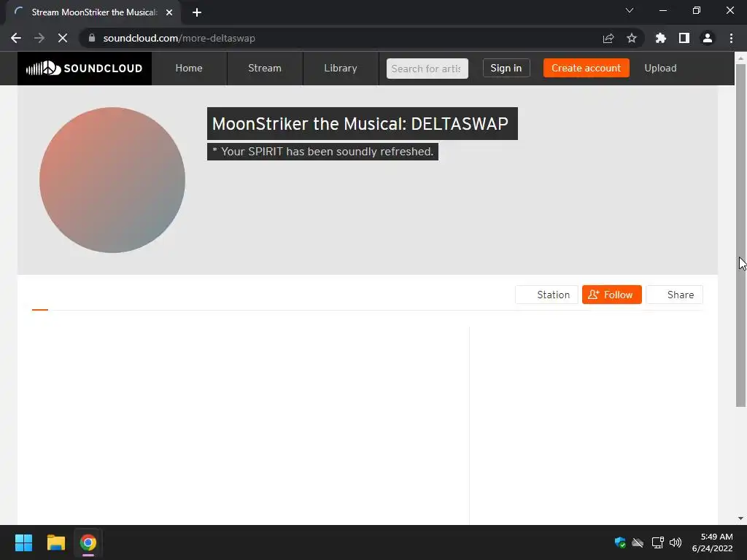Image resolution: width=747 pixels, height=560 pixels.
Task: Open the Extensions puzzle icon
Action: [660, 38]
